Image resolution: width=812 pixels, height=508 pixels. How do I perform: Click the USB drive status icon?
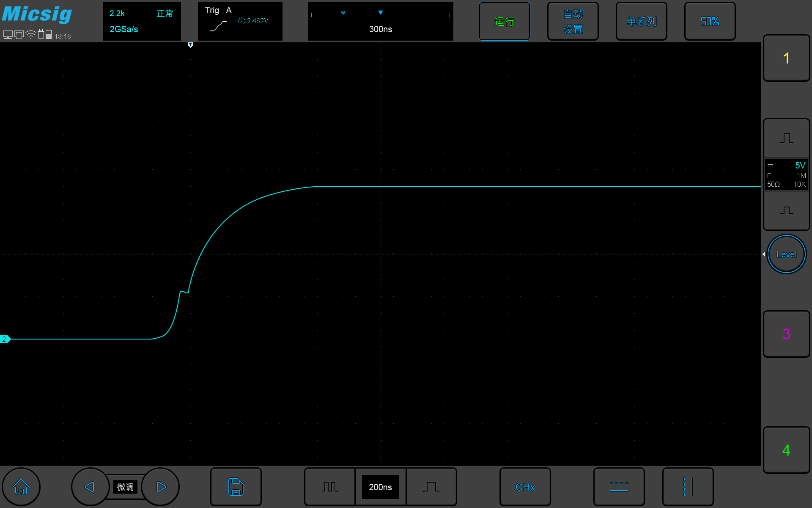(41, 34)
